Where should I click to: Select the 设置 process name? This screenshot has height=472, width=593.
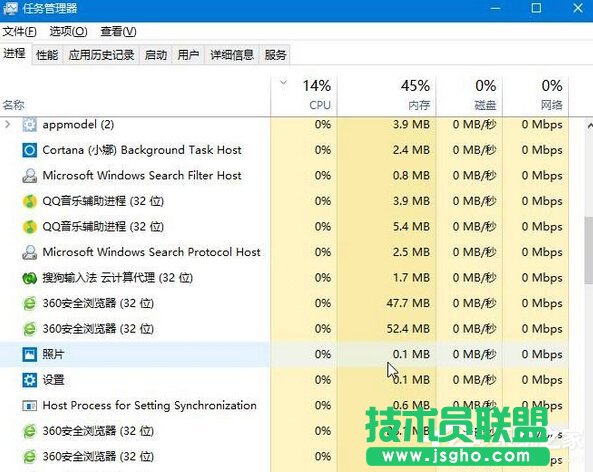(53, 380)
